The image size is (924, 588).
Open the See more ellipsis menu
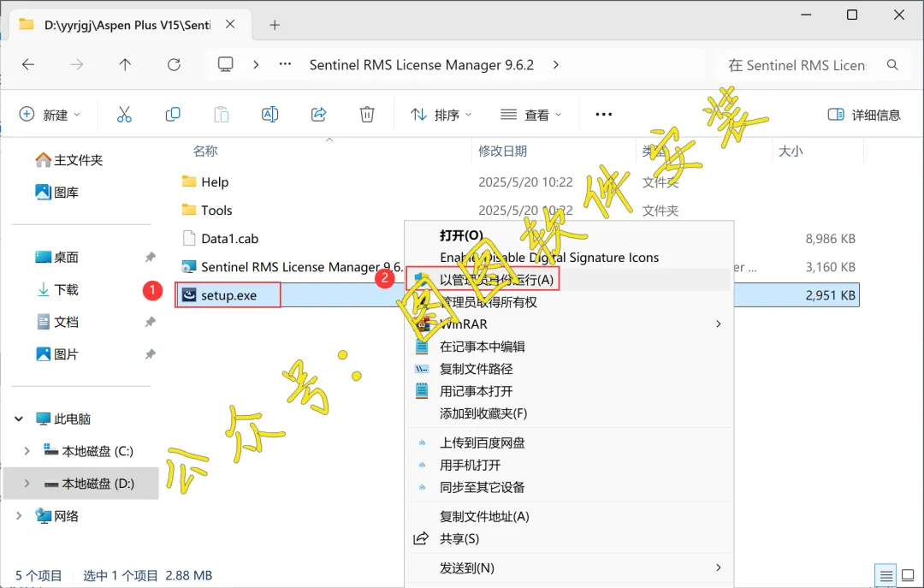point(603,115)
